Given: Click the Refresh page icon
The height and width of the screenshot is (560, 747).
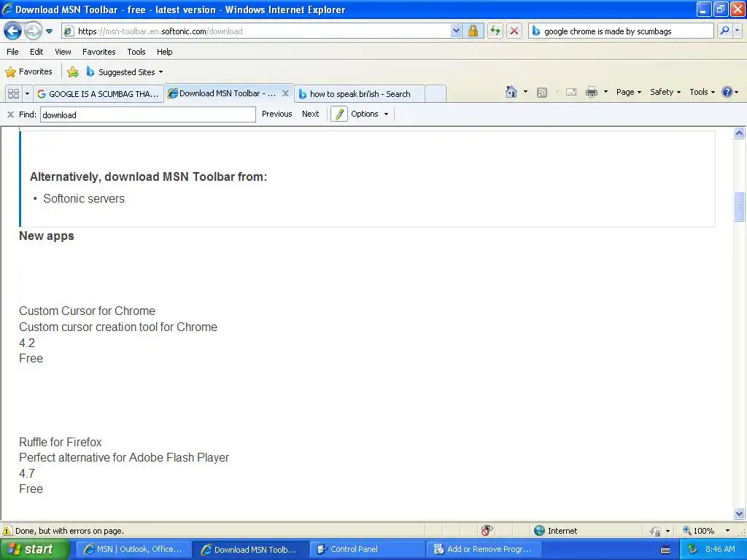Looking at the screenshot, I should coord(495,31).
